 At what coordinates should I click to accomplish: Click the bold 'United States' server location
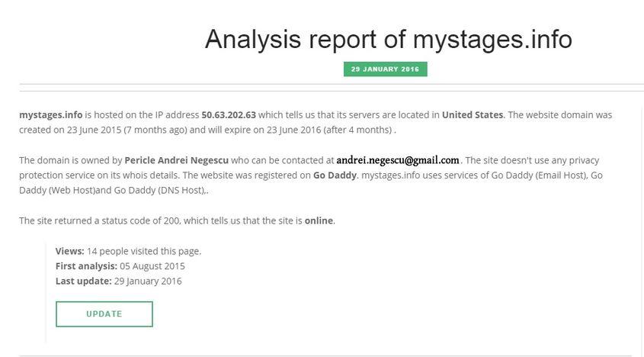pos(472,115)
